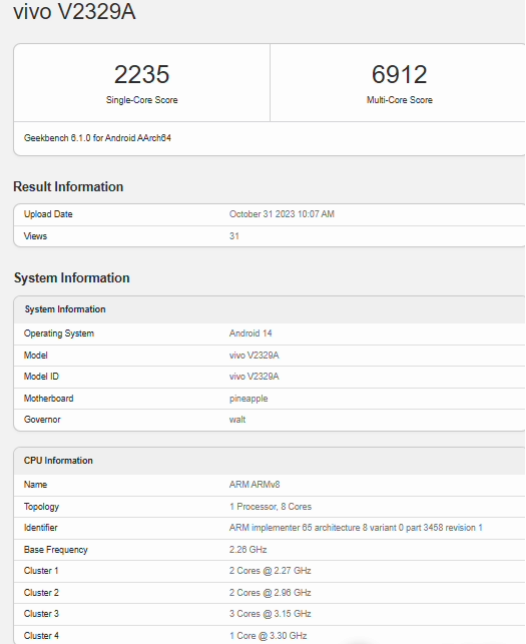526x644 pixels.
Task: Select the Single-Core Score label
Action: click(x=142, y=100)
